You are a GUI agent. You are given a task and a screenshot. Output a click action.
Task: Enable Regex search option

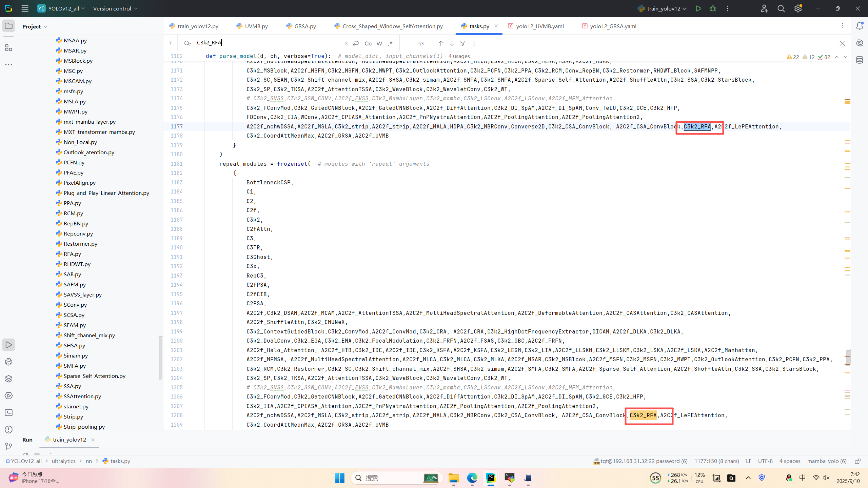click(x=390, y=43)
